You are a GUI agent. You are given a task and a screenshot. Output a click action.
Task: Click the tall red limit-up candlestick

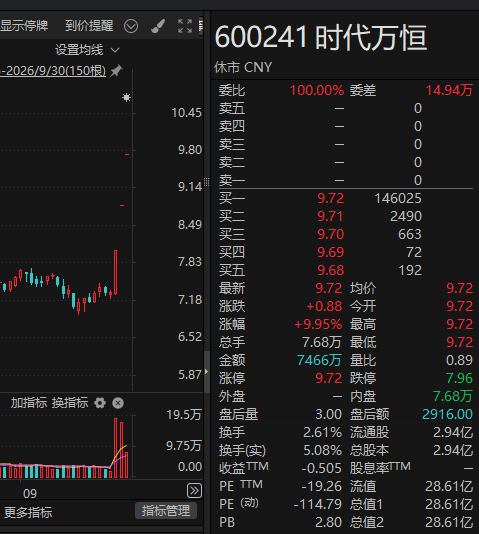coord(116,272)
